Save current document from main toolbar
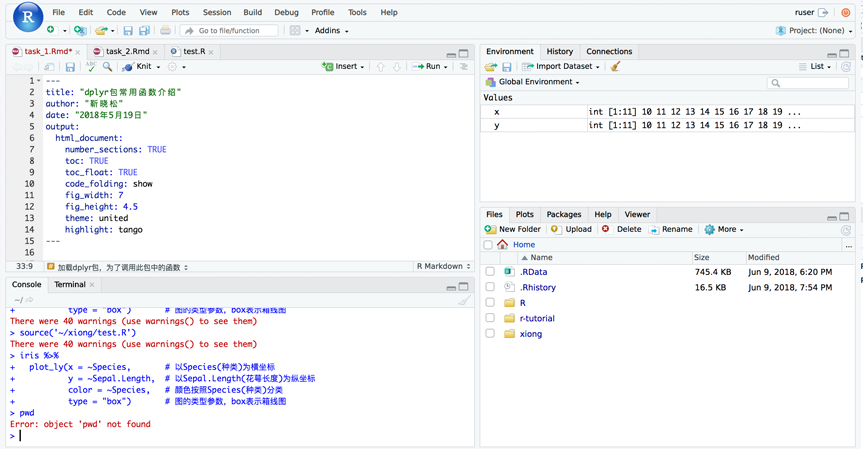Image resolution: width=863 pixels, height=449 pixels. point(128,30)
